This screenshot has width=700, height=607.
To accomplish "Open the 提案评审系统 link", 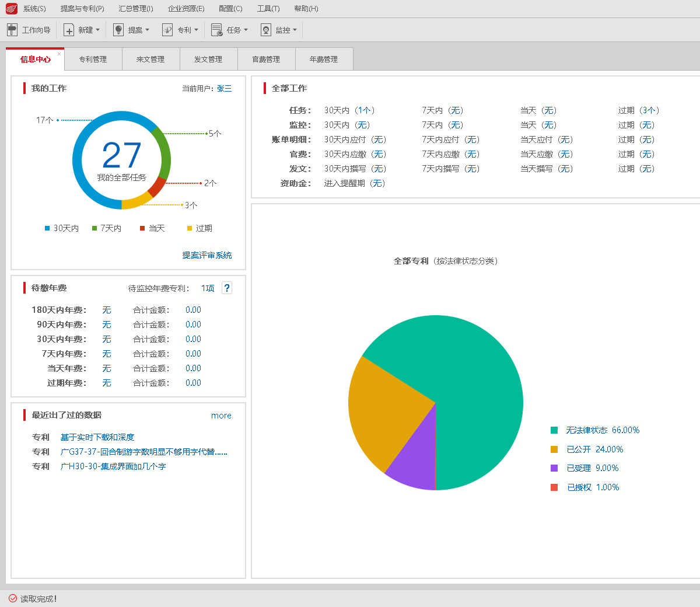I will [x=207, y=255].
